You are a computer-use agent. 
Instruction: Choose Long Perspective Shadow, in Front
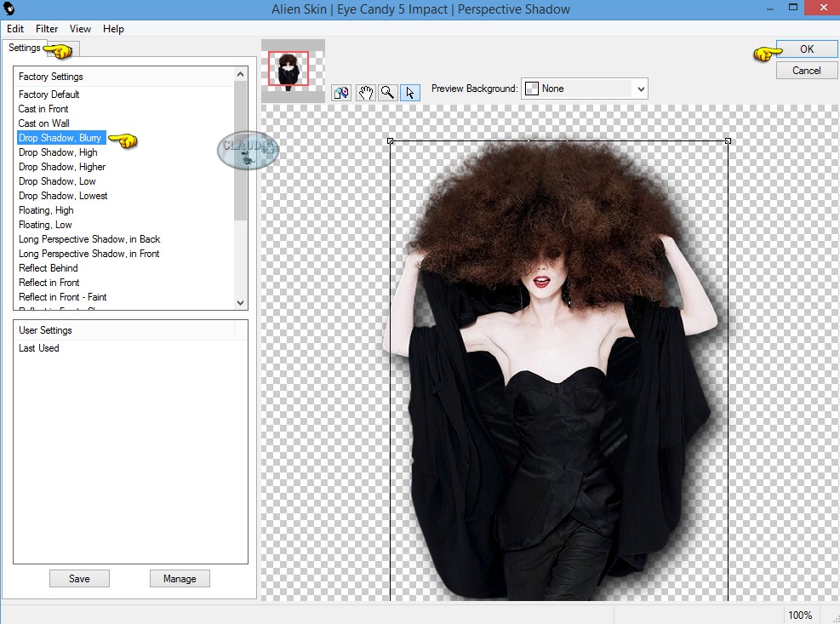tap(89, 254)
